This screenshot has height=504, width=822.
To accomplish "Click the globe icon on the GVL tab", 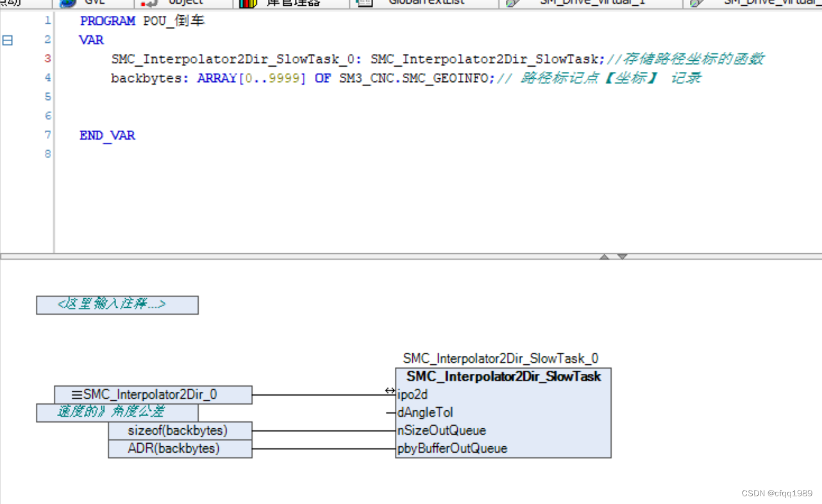I will tap(67, 3).
